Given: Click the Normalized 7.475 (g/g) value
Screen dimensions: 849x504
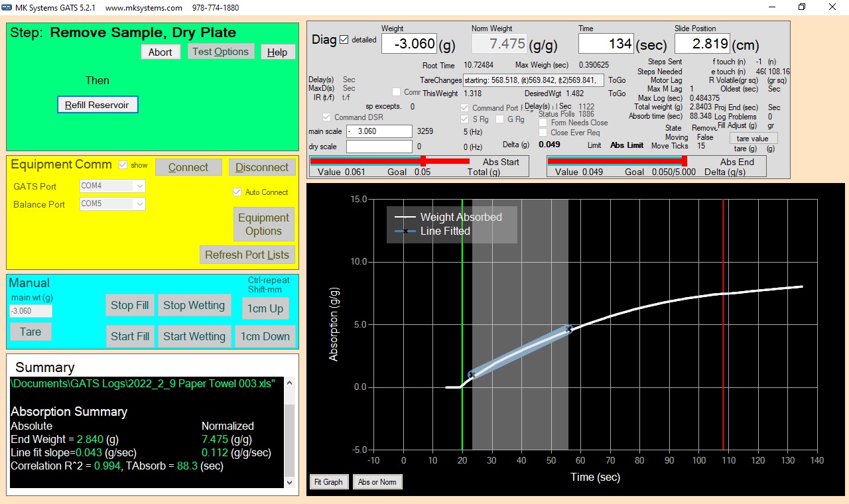Looking at the screenshot, I should click(227, 439).
